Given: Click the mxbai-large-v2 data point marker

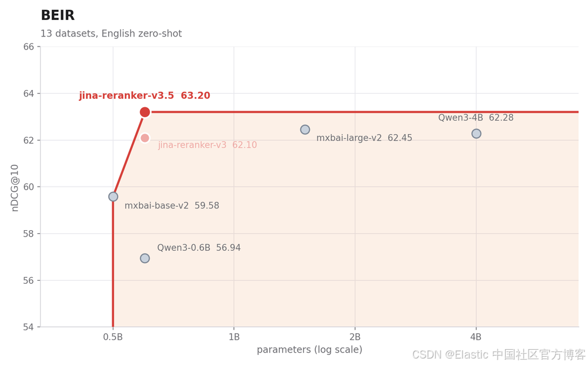Looking at the screenshot, I should tap(305, 130).
